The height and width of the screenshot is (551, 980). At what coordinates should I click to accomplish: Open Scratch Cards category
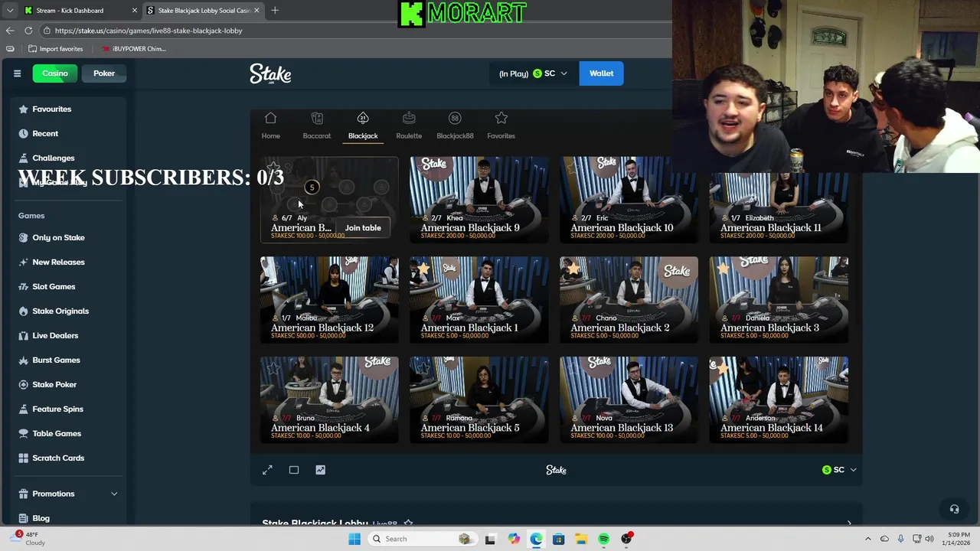58,458
